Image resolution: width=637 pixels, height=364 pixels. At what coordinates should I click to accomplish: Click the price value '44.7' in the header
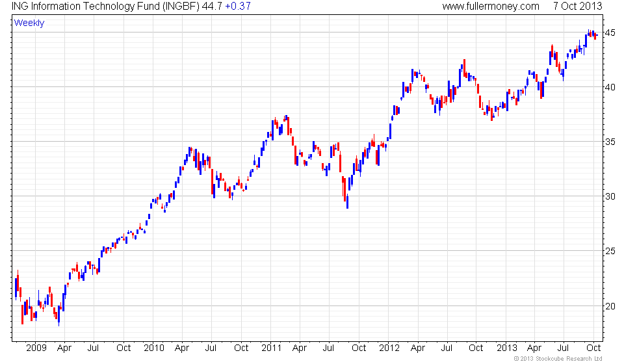tap(212, 6)
